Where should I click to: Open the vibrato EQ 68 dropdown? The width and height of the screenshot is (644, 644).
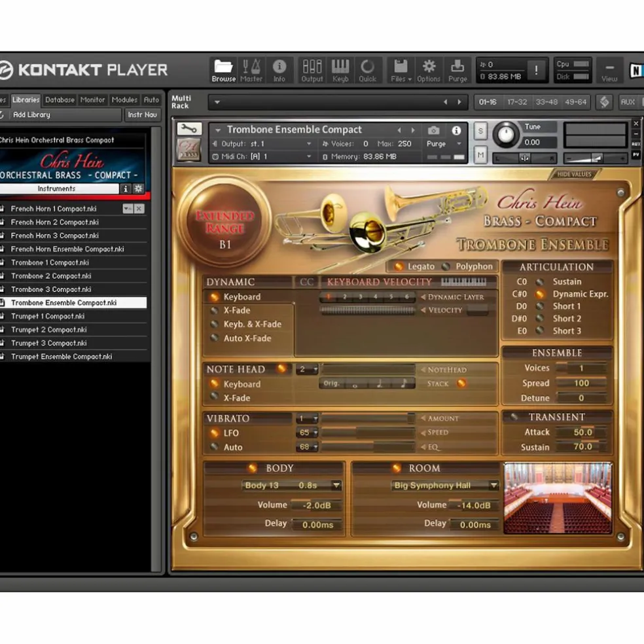[x=307, y=447]
